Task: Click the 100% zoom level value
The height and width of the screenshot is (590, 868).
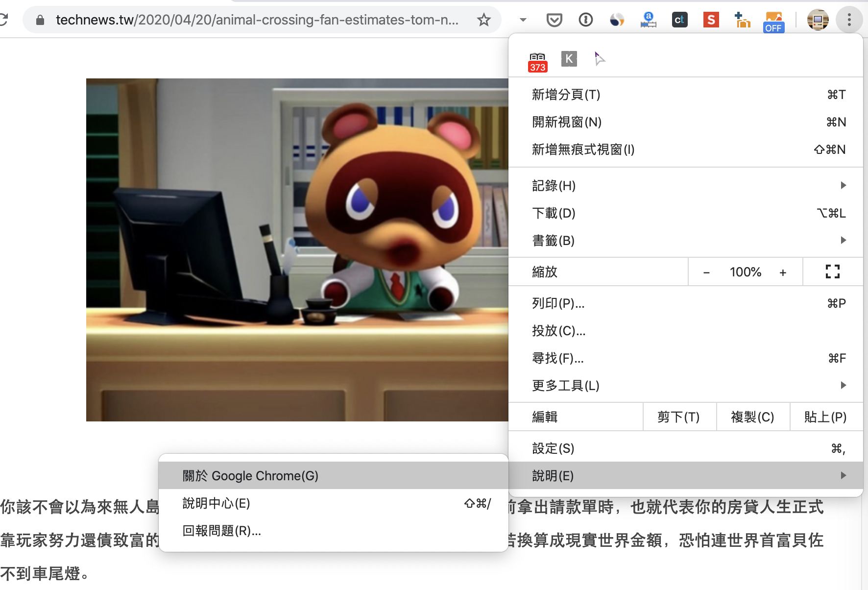Action: [746, 272]
